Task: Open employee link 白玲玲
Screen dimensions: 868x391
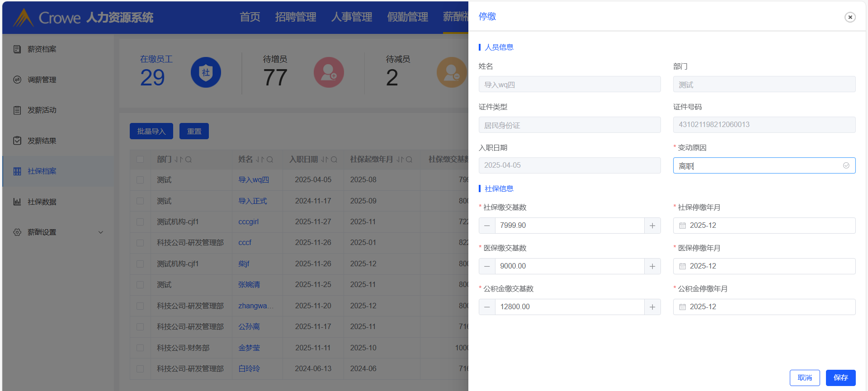Action: pos(249,369)
